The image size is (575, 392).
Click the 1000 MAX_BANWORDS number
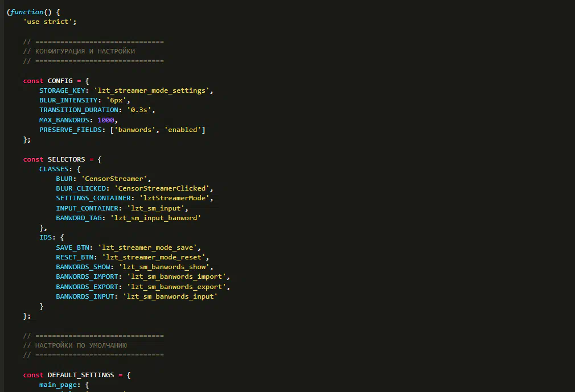point(106,120)
